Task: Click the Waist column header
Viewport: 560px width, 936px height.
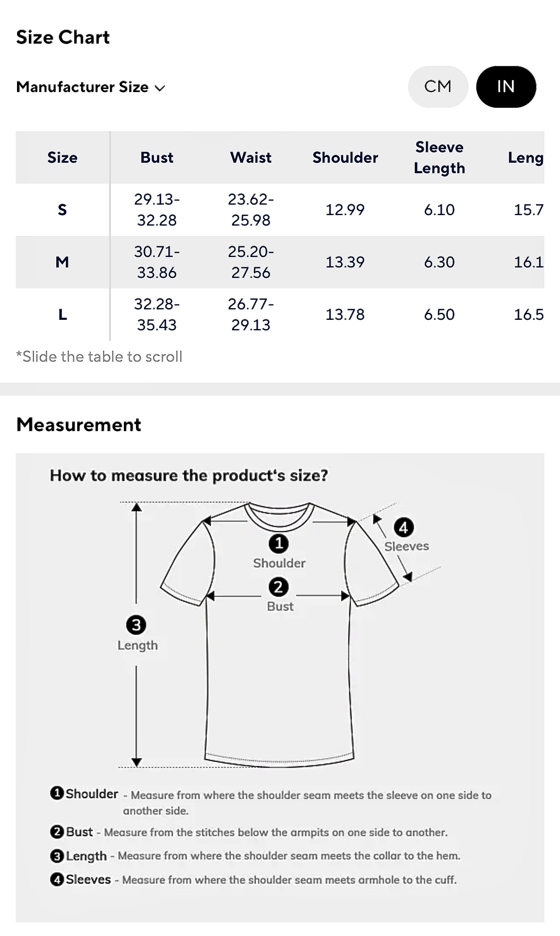Action: (x=251, y=158)
